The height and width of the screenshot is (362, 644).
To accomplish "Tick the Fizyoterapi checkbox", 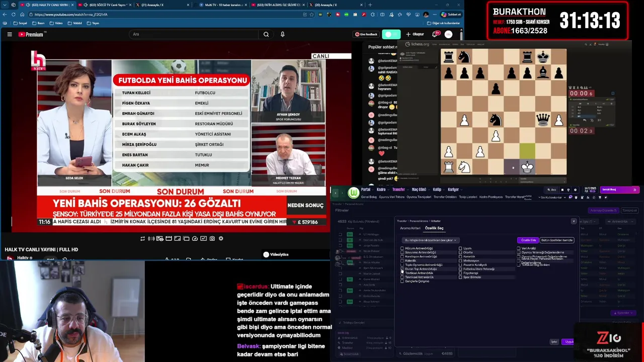I will pyautogui.click(x=460, y=273).
